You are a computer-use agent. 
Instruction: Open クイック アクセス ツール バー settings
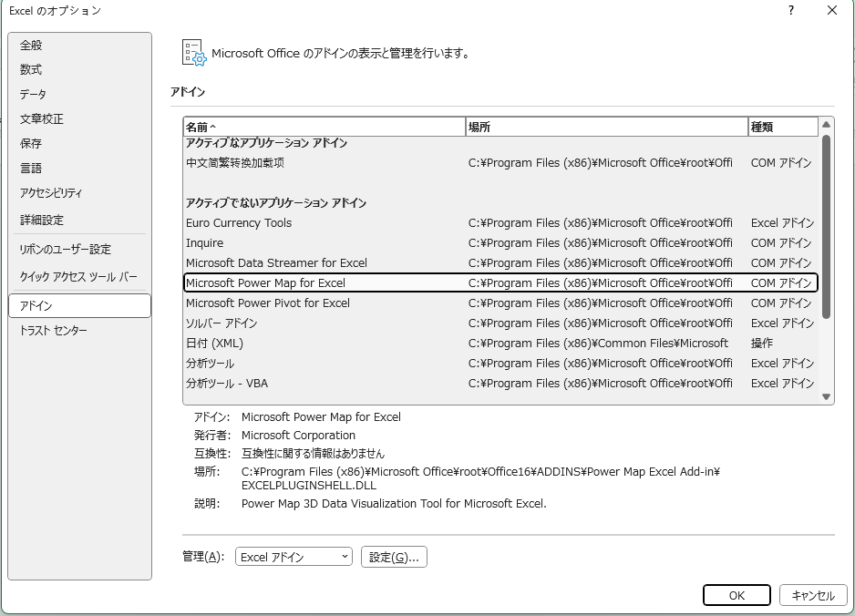(x=78, y=276)
